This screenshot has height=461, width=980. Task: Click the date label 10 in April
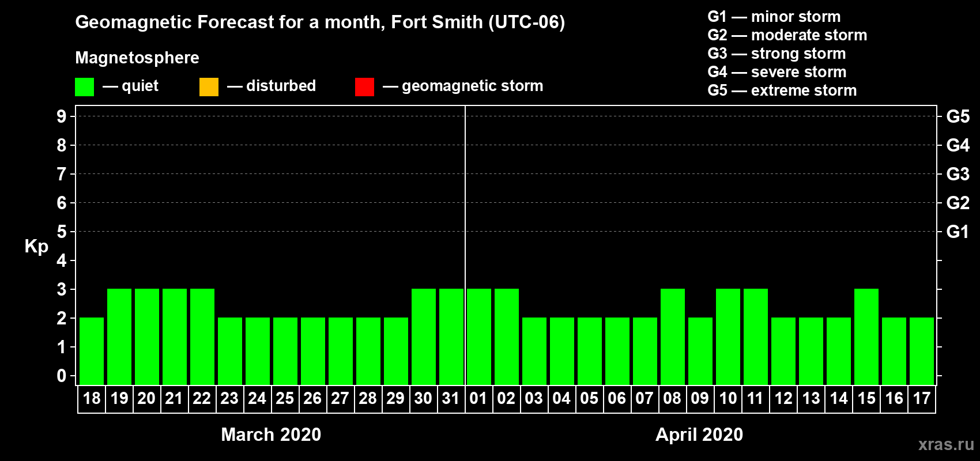coord(728,398)
